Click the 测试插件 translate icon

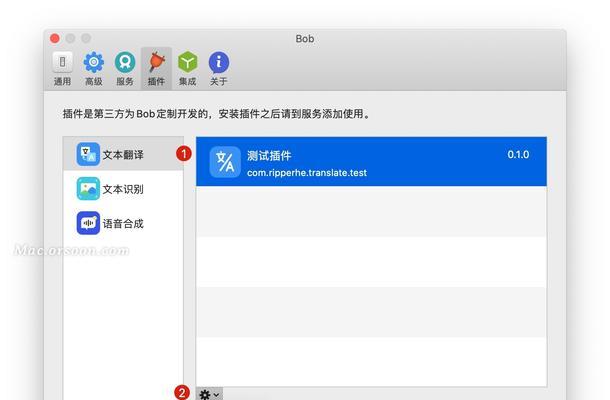click(x=225, y=162)
